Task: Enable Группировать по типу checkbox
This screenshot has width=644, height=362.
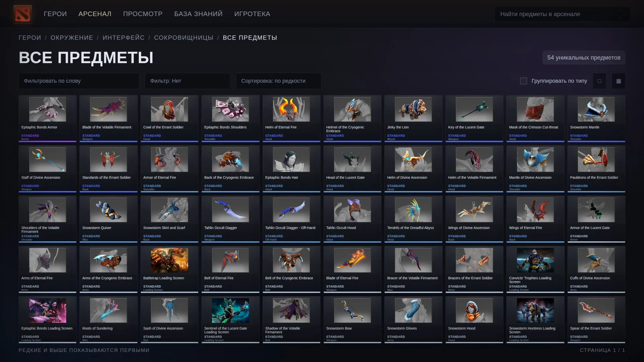Action: [x=523, y=81]
